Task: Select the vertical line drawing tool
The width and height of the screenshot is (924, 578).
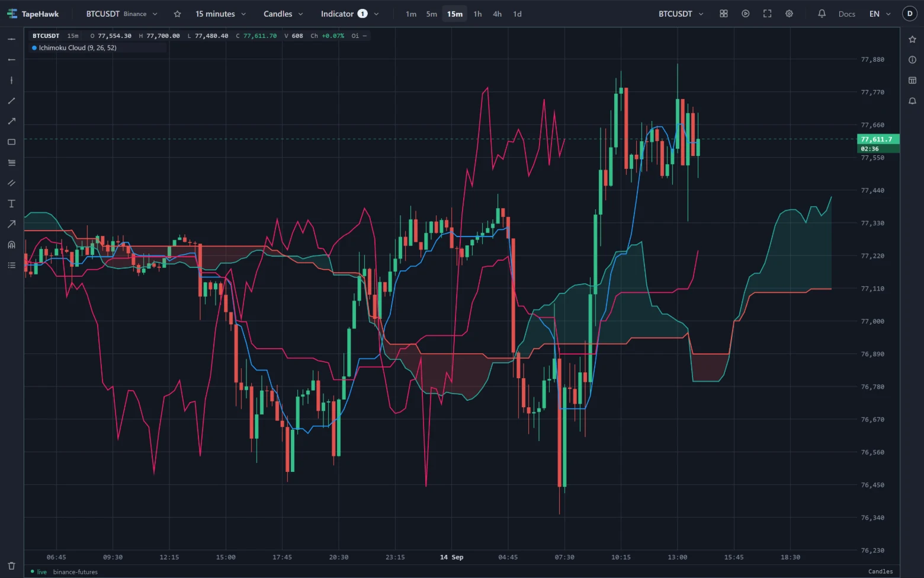Action: 11,80
